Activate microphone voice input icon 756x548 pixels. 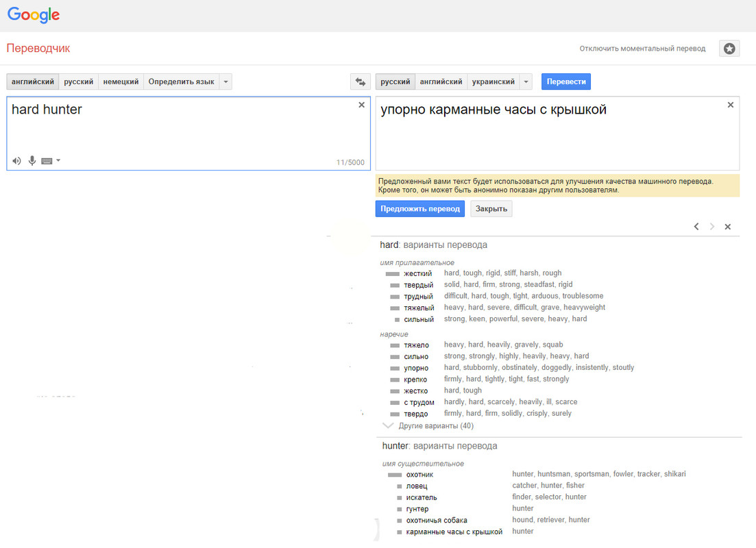(x=32, y=160)
